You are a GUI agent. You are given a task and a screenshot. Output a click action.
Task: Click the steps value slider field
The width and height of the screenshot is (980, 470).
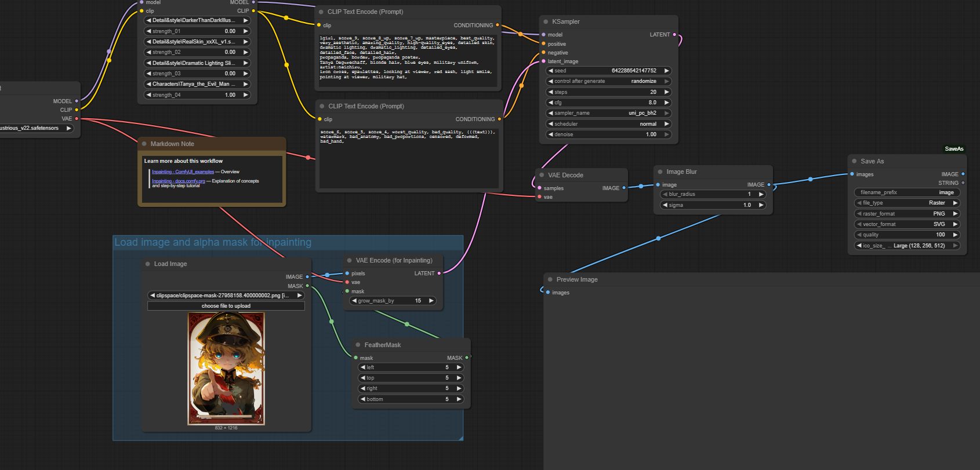click(608, 92)
